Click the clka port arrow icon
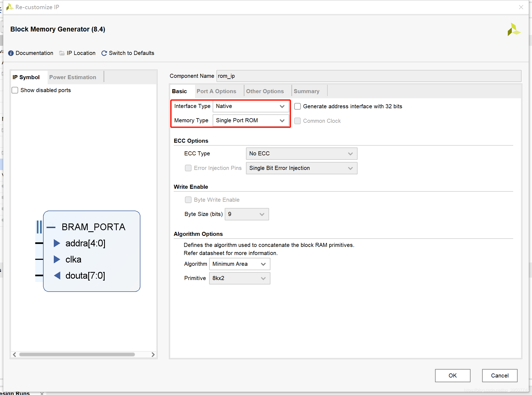Viewport: 532px width, 395px height. coord(57,260)
